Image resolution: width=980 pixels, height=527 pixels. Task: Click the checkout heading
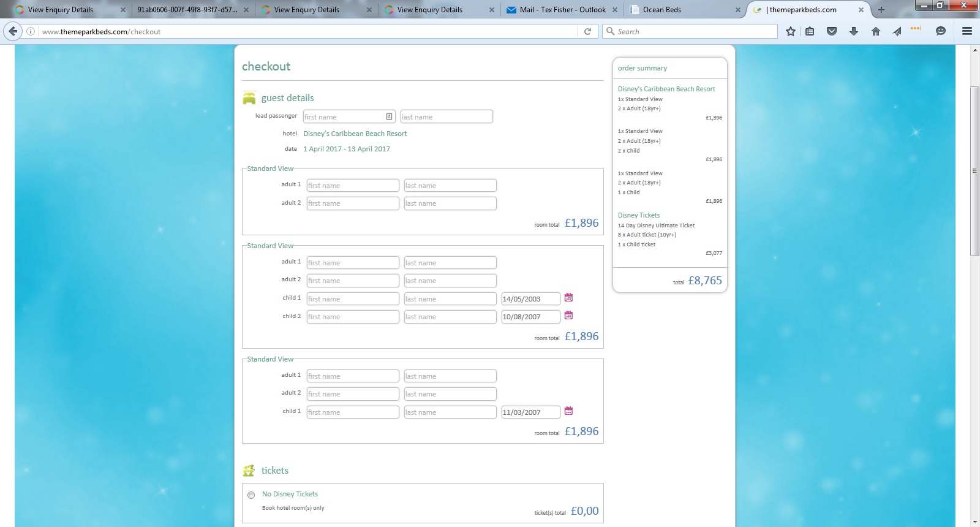point(266,66)
